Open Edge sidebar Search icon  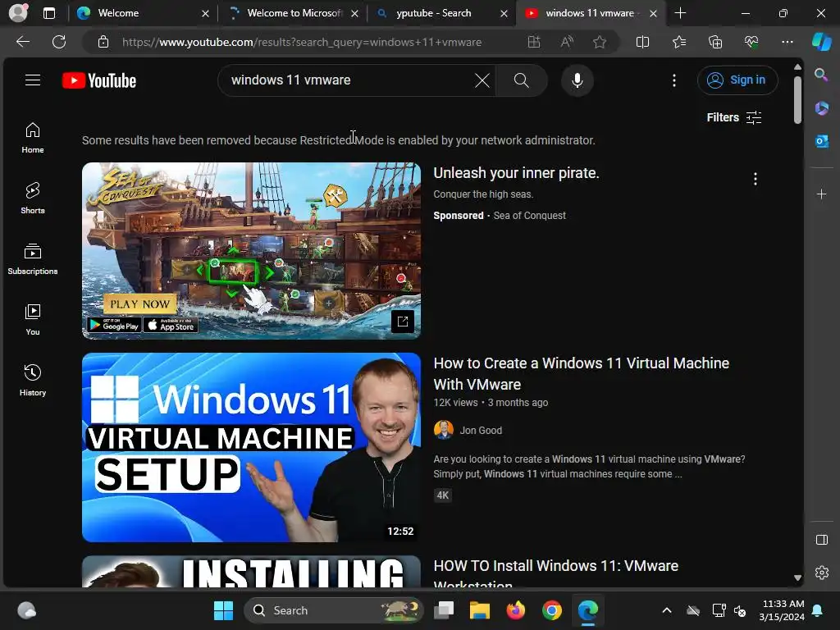coord(821,75)
